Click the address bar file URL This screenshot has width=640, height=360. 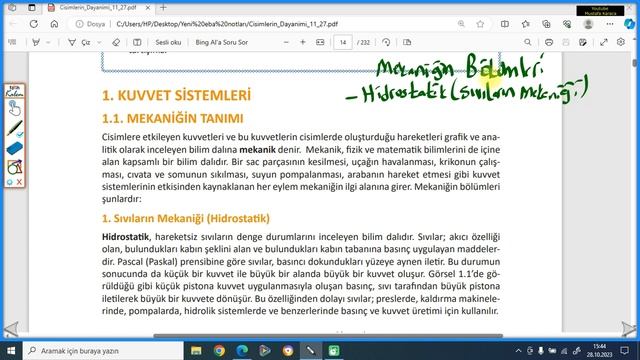click(x=227, y=24)
